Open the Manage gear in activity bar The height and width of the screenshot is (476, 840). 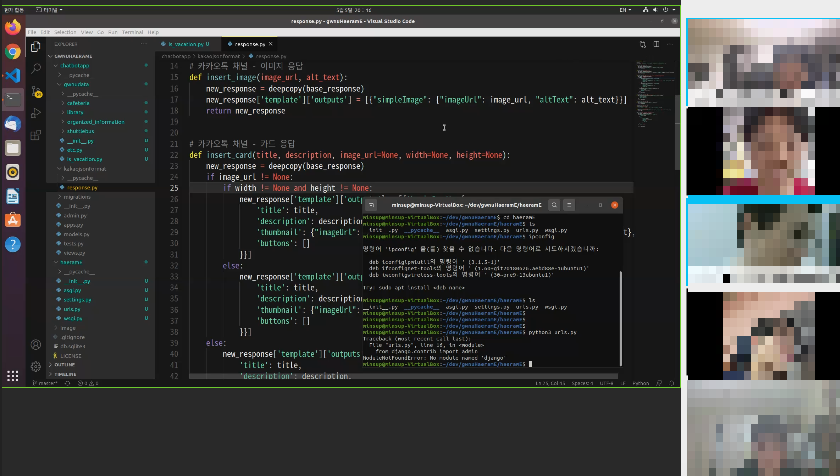pyautogui.click(x=36, y=366)
